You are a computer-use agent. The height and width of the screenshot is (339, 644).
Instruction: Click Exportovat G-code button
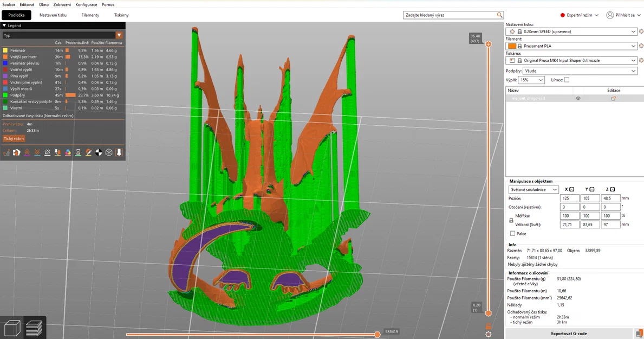click(x=569, y=334)
